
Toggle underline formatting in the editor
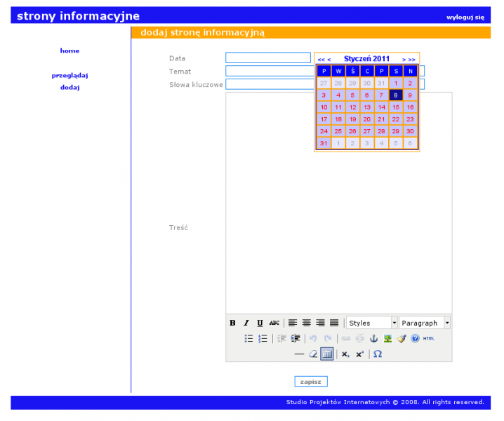pos(260,323)
